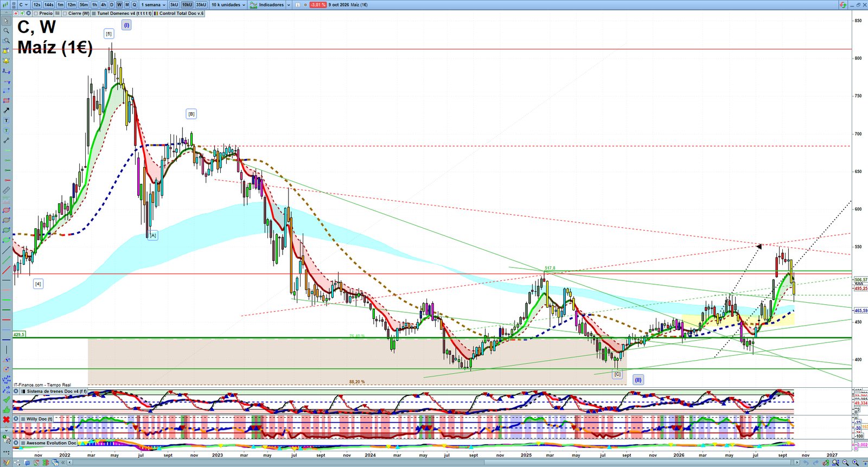Image resolution: width=868 pixels, height=467 pixels.
Task: Open the Indicadores chart icon
Action: point(253,5)
